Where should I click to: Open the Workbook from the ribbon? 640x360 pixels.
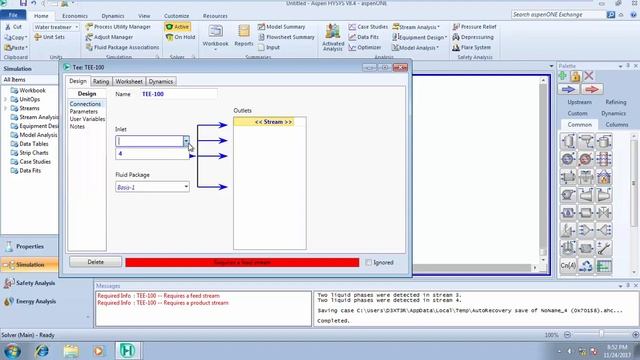click(216, 37)
